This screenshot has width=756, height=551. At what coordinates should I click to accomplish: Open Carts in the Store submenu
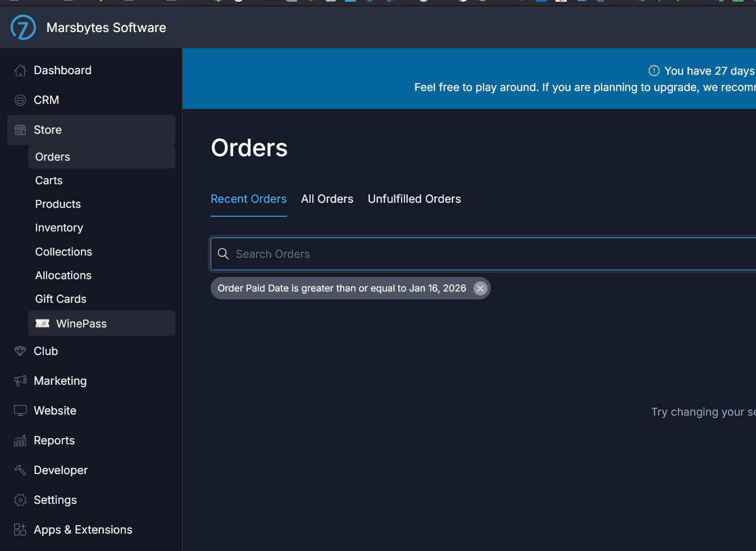click(x=49, y=180)
